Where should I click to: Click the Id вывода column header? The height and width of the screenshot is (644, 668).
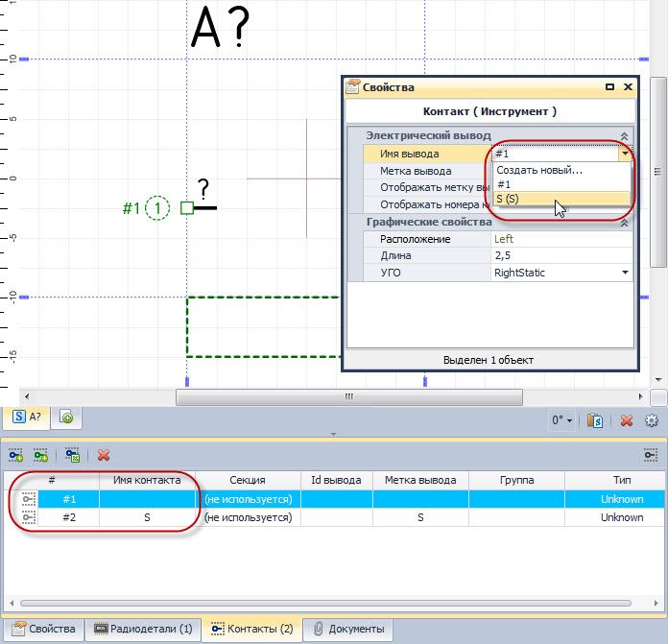click(x=336, y=480)
